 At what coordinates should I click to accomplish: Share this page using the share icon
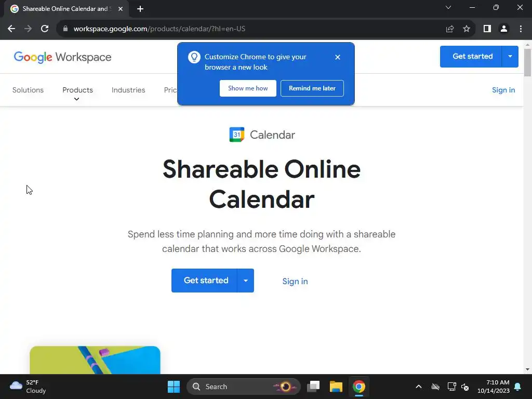450,29
